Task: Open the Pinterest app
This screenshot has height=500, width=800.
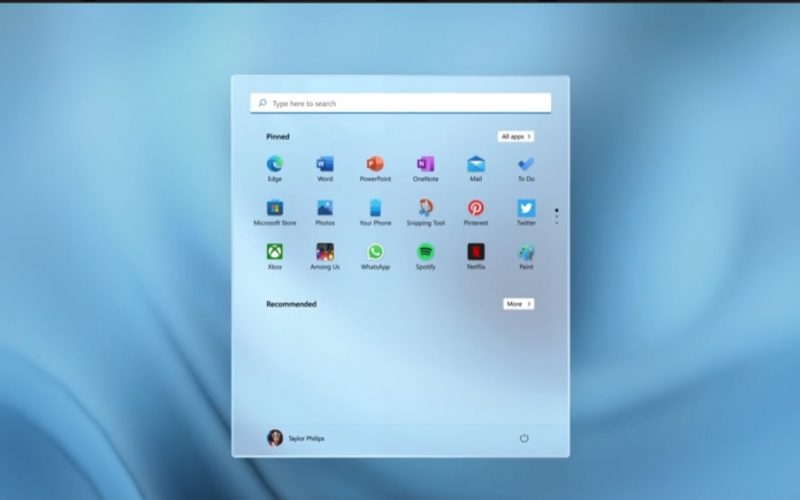Action: coord(476,212)
